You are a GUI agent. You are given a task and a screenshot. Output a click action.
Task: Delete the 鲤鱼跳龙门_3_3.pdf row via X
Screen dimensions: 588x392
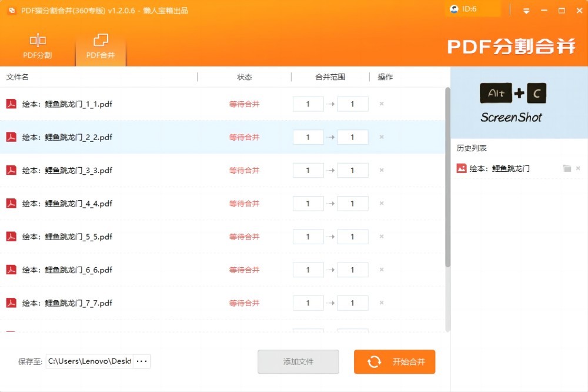point(382,170)
